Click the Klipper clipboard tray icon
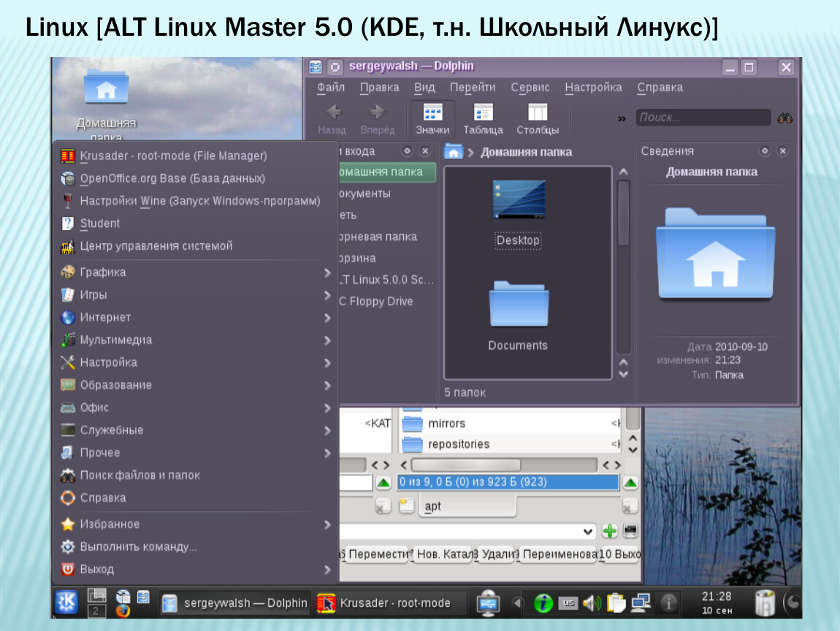Screen dimensions: 840x631 (x=616, y=603)
